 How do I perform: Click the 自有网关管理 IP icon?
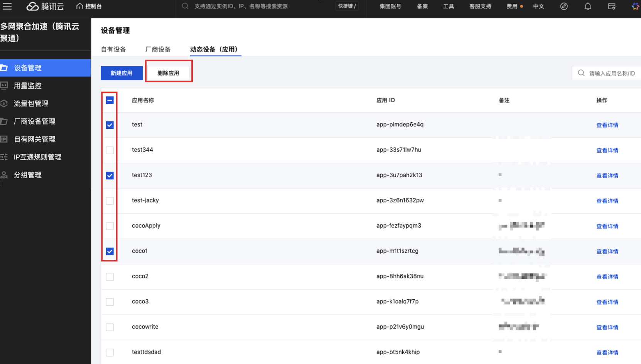point(4,139)
